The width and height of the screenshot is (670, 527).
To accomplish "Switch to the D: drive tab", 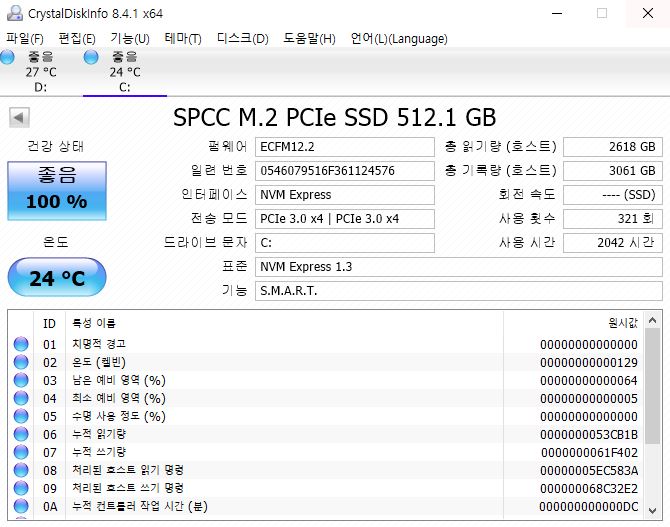I will coord(41,71).
